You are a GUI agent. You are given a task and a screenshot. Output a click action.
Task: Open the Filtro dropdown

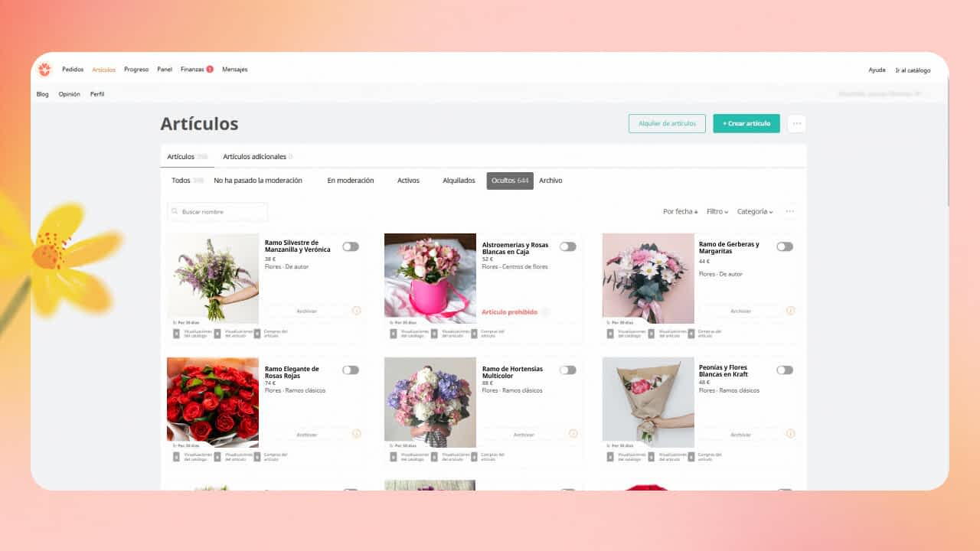[x=717, y=211]
